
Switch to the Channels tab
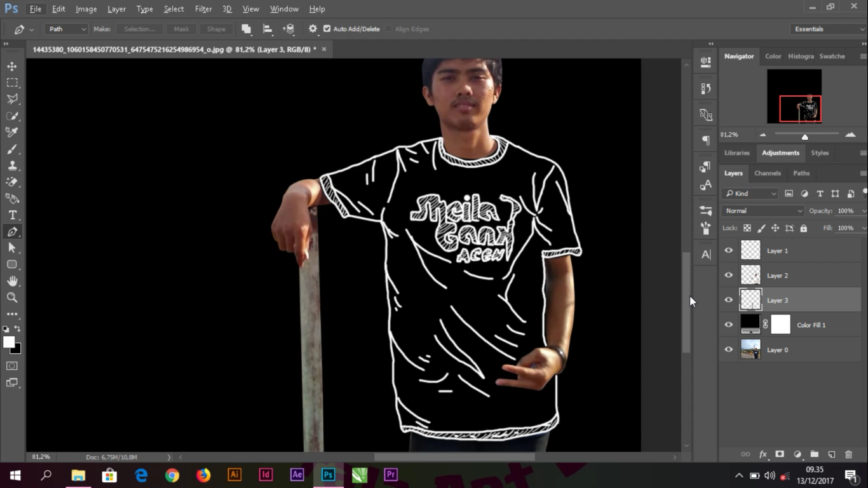pos(767,173)
